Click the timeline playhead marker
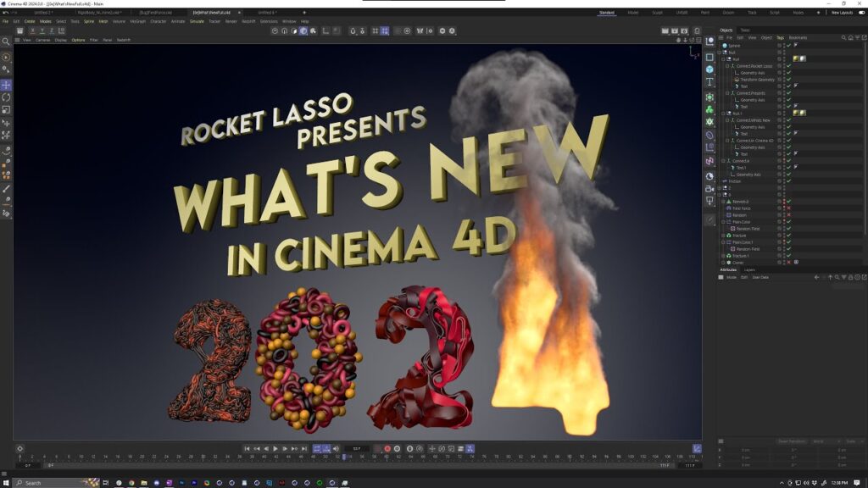 point(344,457)
